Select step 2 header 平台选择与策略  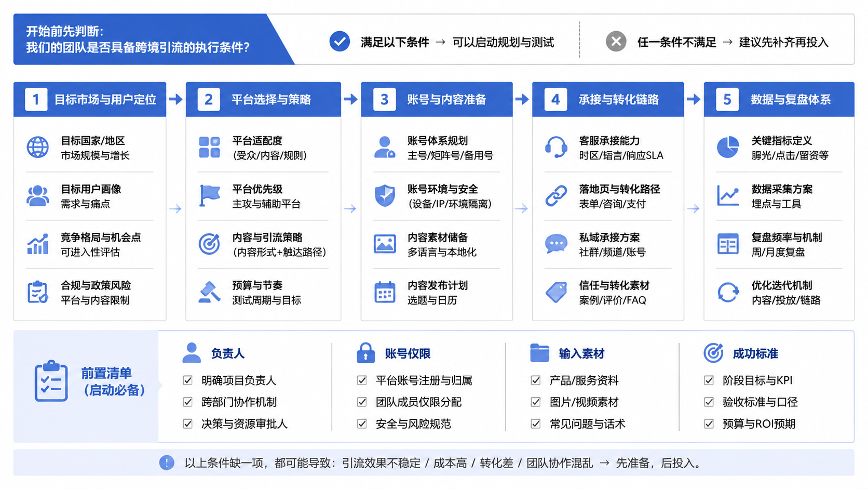coord(263,99)
